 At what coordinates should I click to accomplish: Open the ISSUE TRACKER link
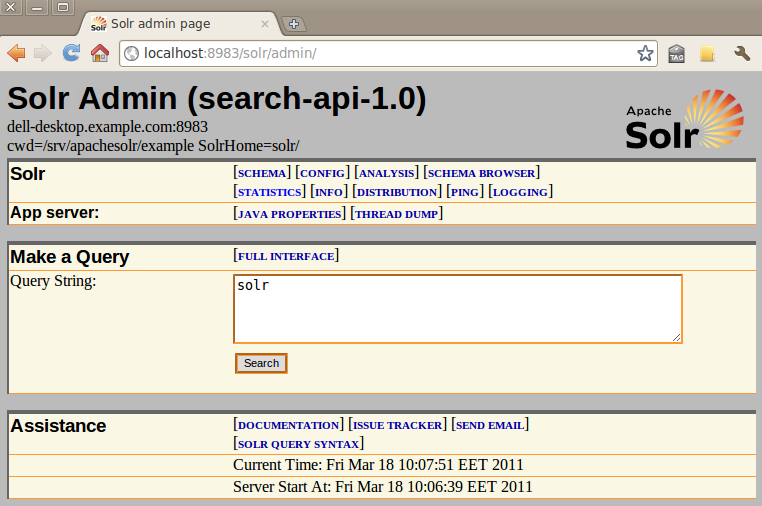click(398, 425)
